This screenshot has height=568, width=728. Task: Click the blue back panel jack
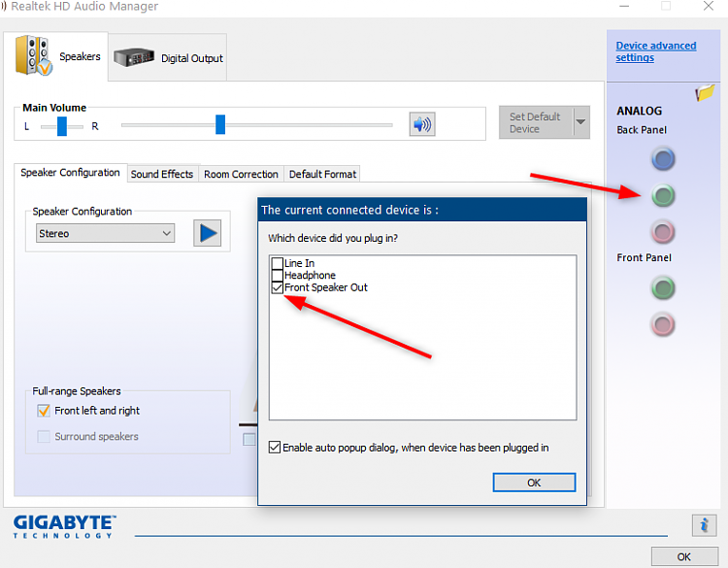click(663, 159)
